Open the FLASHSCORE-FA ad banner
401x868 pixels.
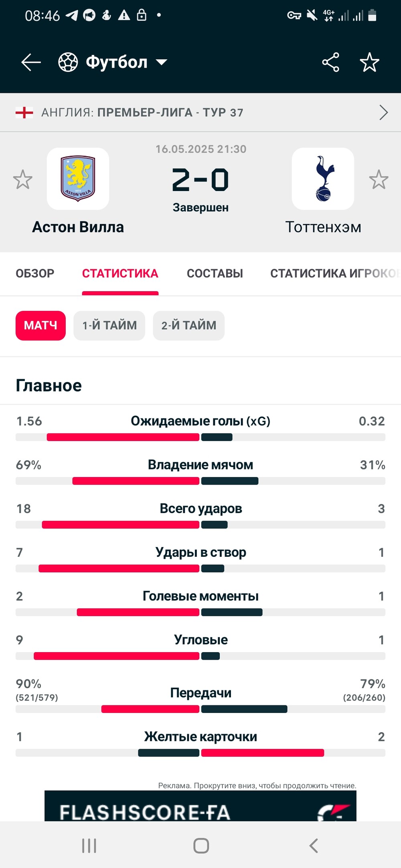point(200,806)
